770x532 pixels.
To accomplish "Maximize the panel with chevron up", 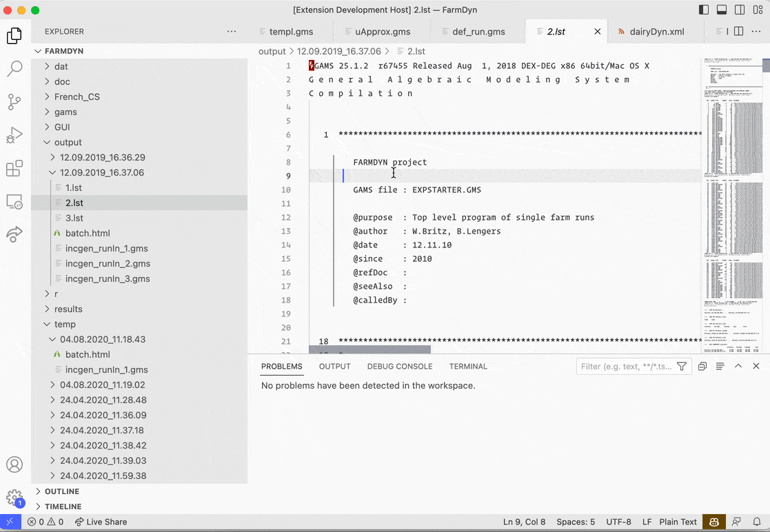I will pos(738,366).
